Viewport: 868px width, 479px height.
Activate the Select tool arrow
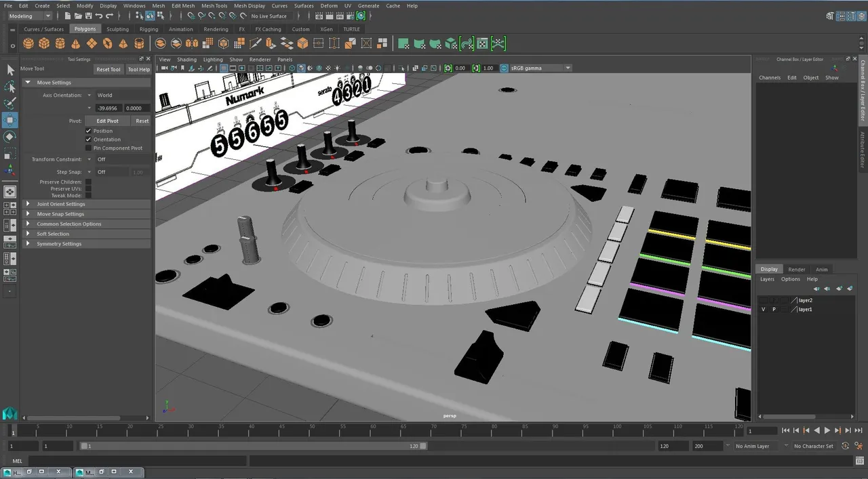[x=10, y=70]
